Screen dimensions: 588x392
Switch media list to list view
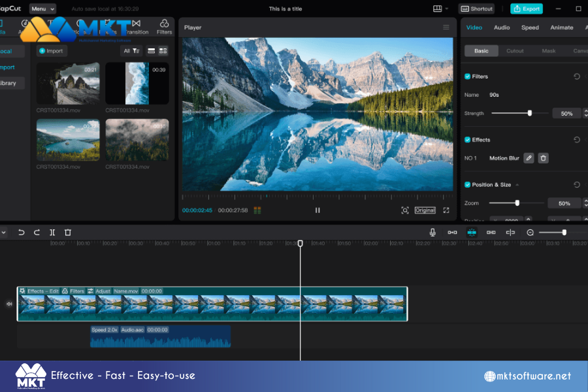152,51
